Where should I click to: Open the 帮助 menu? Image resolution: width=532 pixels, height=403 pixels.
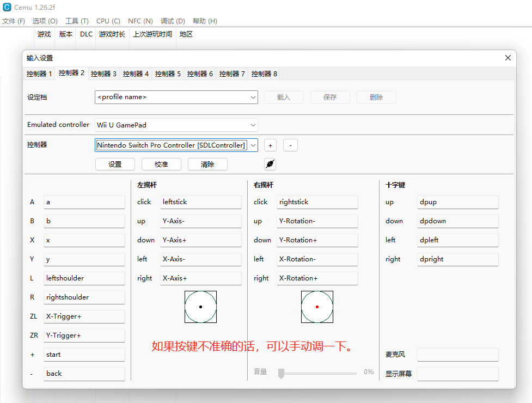pyautogui.click(x=204, y=21)
